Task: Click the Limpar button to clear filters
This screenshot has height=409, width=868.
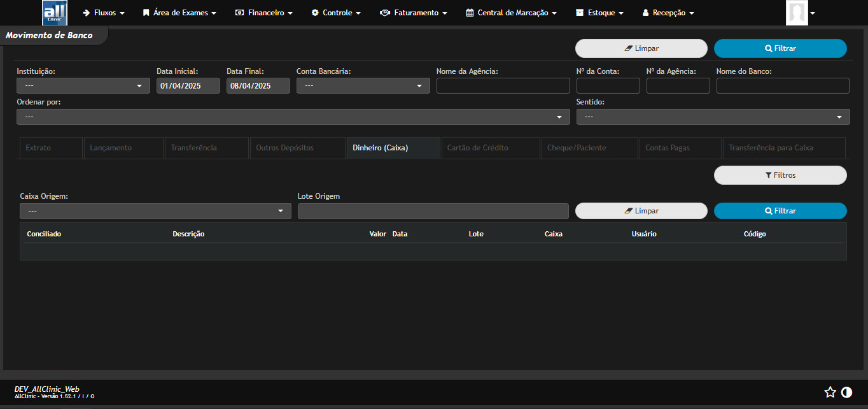Action: [641, 48]
